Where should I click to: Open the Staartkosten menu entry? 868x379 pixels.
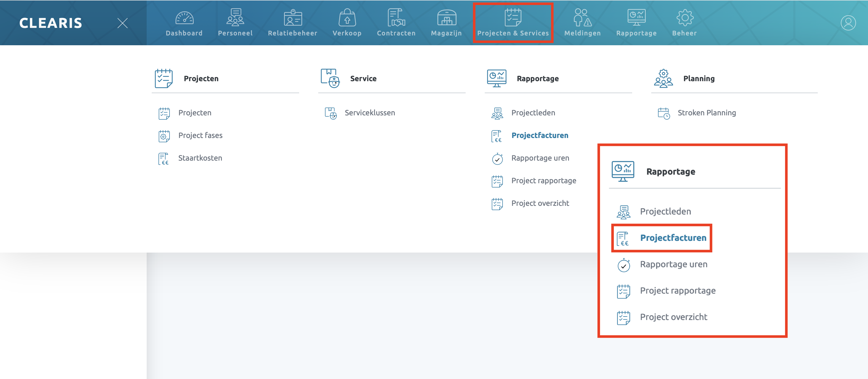(x=200, y=158)
